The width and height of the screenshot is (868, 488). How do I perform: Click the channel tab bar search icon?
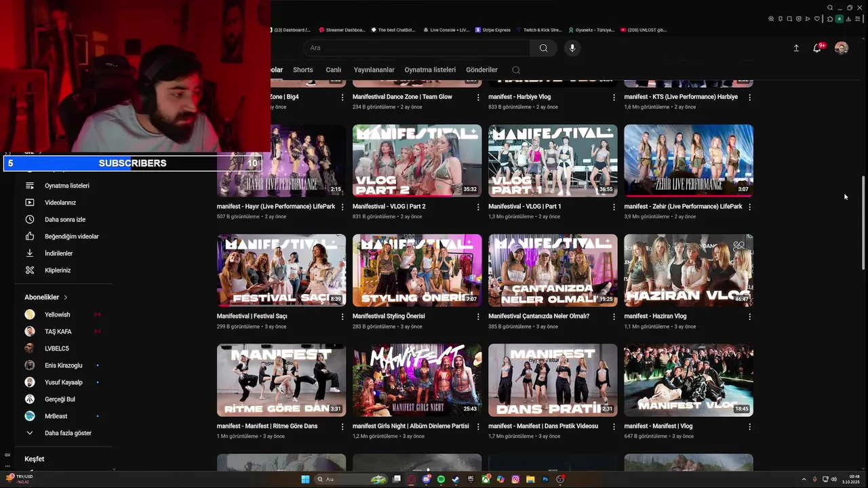click(x=516, y=70)
